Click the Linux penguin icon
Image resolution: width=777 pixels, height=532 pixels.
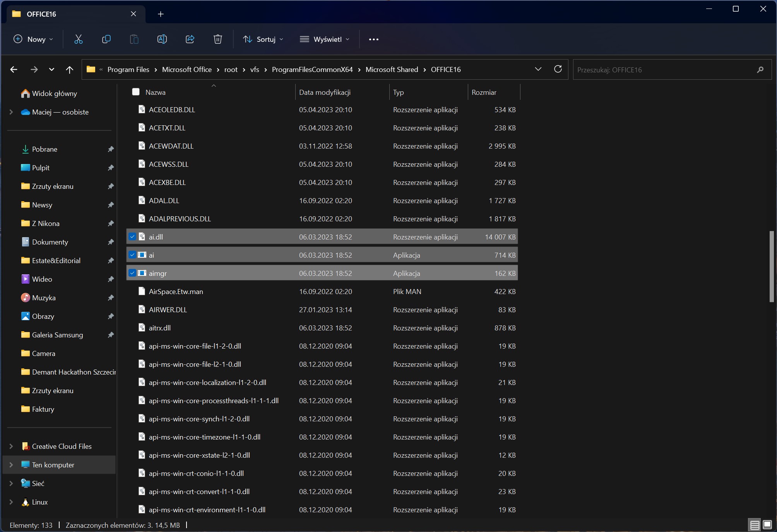pos(26,502)
